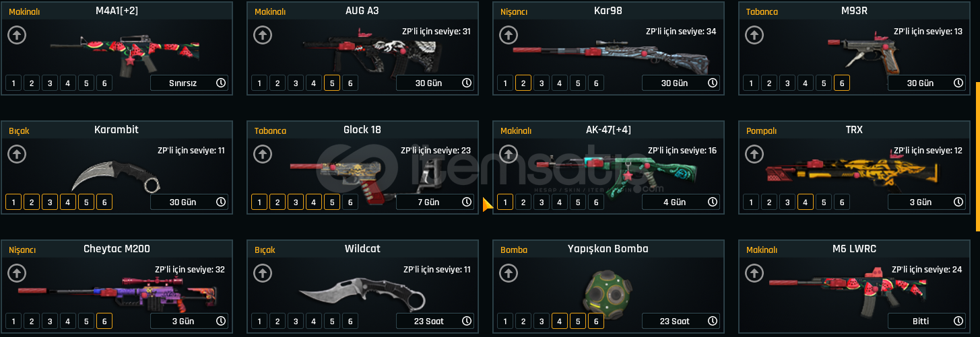Click the upgrade arrow icon on M4A1[+2] card
The image size is (980, 337).
pos(17,35)
